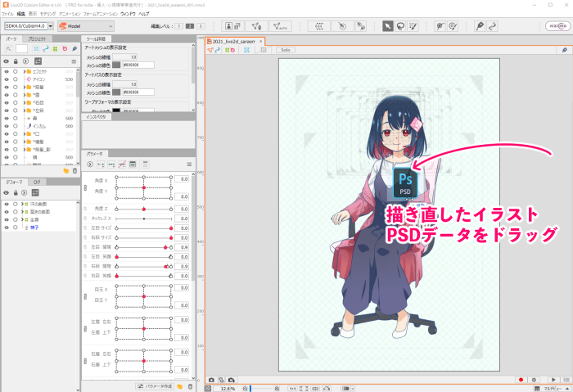The height and width of the screenshot is (392, 573).
Task: Delete selected part with trash icon
Action: (x=74, y=170)
